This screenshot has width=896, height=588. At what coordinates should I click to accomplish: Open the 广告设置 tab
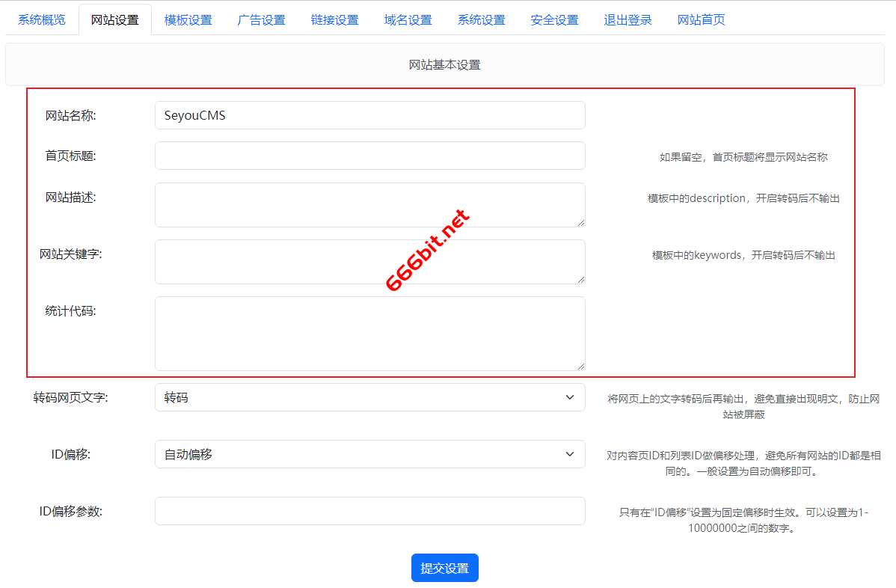[261, 20]
